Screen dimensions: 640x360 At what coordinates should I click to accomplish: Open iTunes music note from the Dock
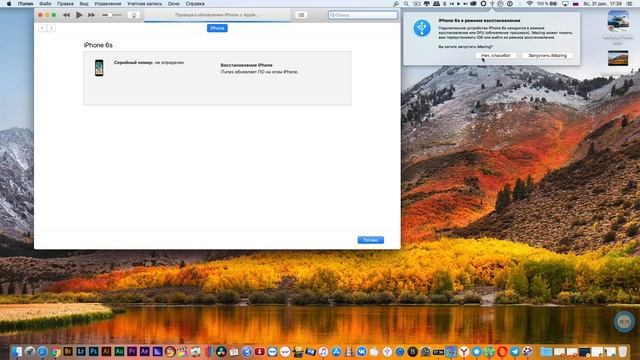pos(323,351)
